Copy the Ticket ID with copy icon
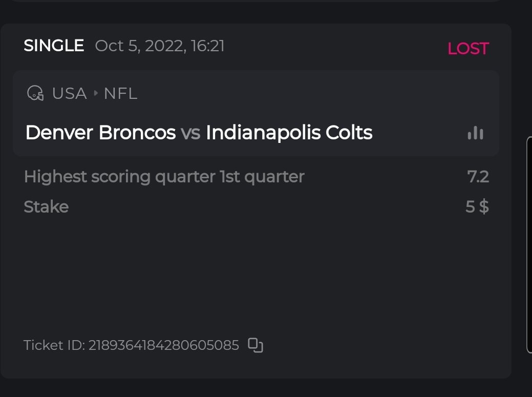 [x=256, y=345]
